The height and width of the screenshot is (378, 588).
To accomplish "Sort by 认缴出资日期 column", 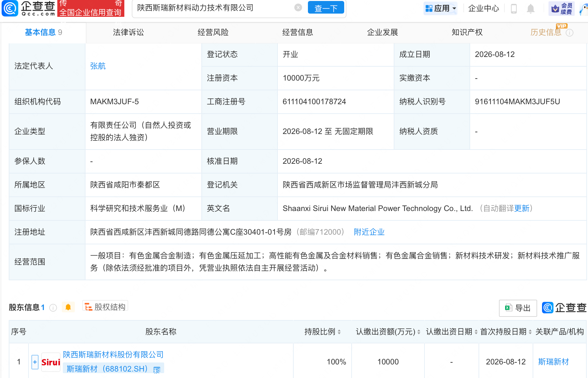I will (x=476, y=332).
